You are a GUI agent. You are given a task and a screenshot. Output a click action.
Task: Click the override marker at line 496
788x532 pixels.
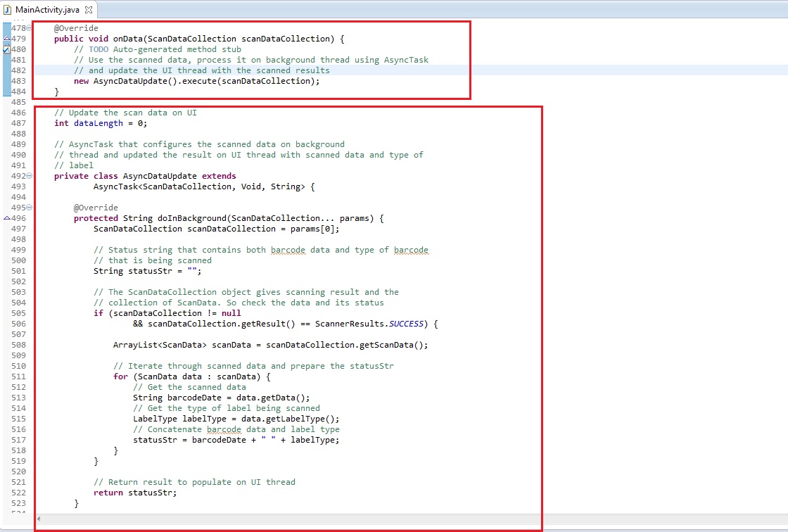(x=6, y=218)
